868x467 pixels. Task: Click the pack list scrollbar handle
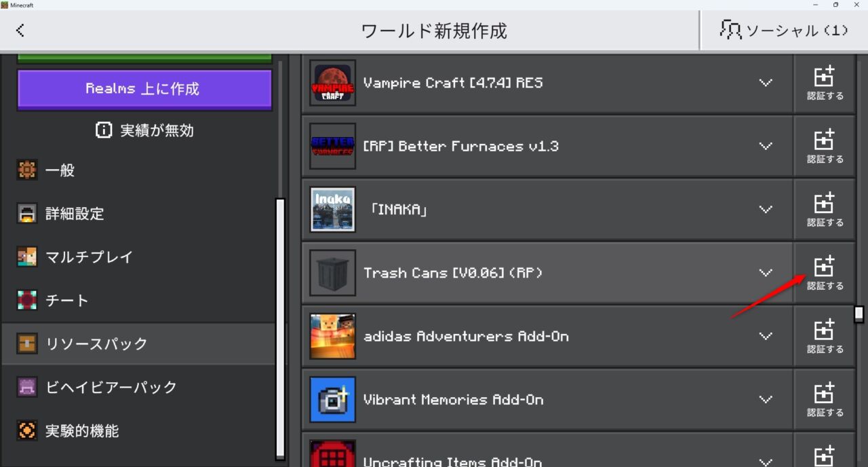click(x=859, y=314)
